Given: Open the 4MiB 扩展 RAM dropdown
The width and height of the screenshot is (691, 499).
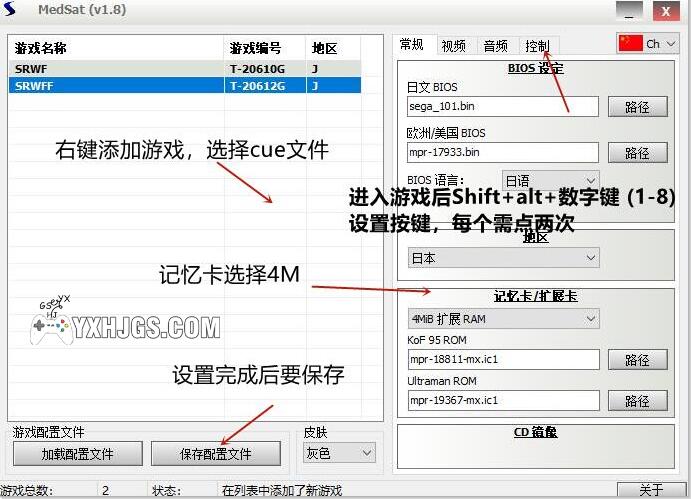Looking at the screenshot, I should pyautogui.click(x=503, y=318).
